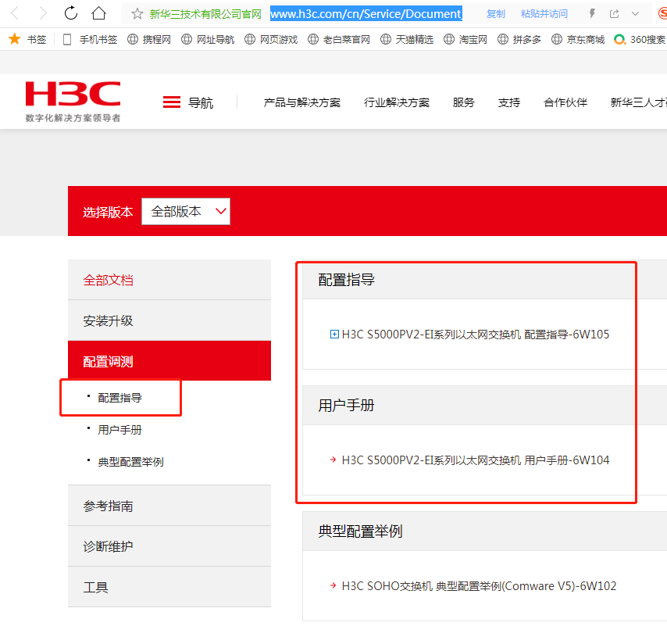This screenshot has height=644, width=667.
Task: Open 360搜索 bookmark
Action: (640, 40)
